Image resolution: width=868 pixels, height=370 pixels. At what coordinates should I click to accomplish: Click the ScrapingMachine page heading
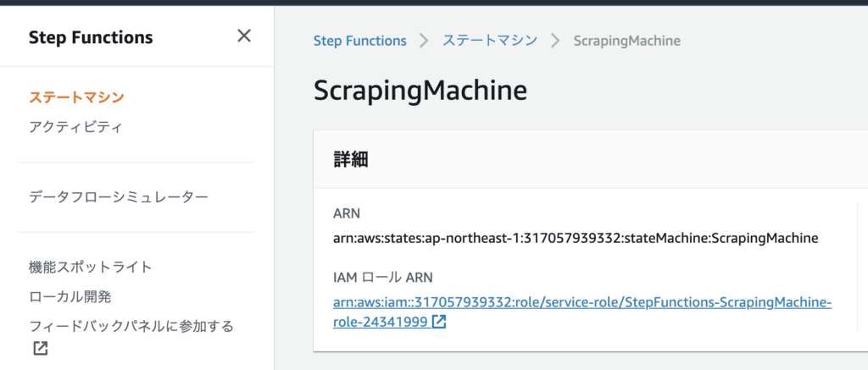[x=420, y=91]
